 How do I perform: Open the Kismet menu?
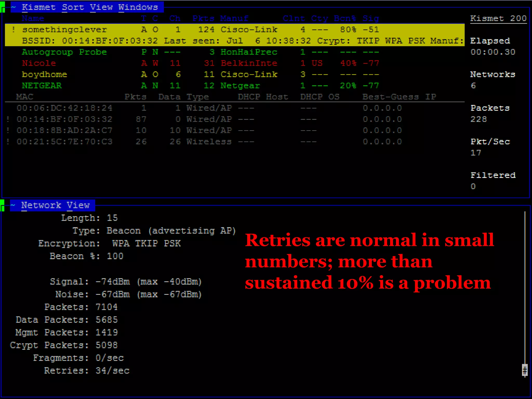point(38,7)
